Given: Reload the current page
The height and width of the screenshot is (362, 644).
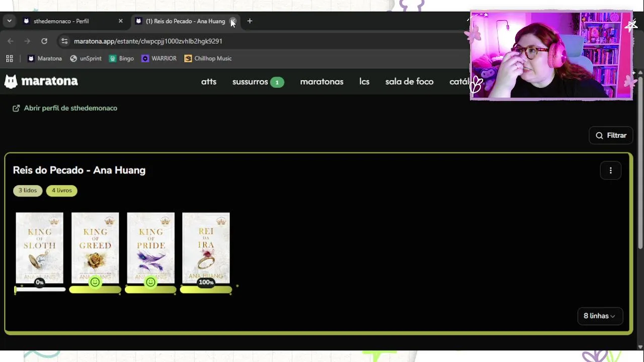Looking at the screenshot, I should [44, 41].
